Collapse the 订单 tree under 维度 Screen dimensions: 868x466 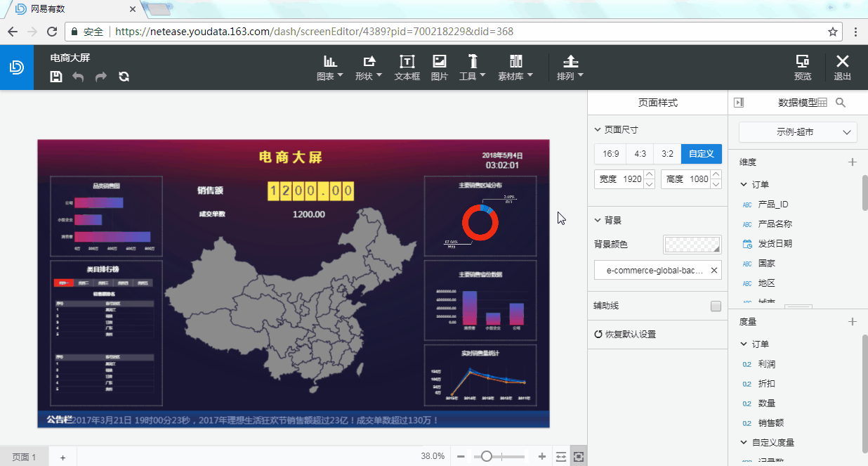click(744, 184)
